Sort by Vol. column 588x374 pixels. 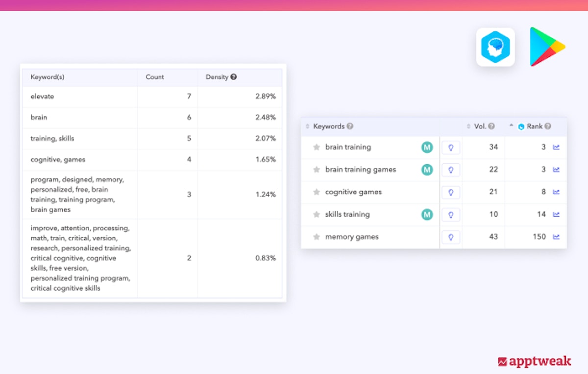click(469, 126)
